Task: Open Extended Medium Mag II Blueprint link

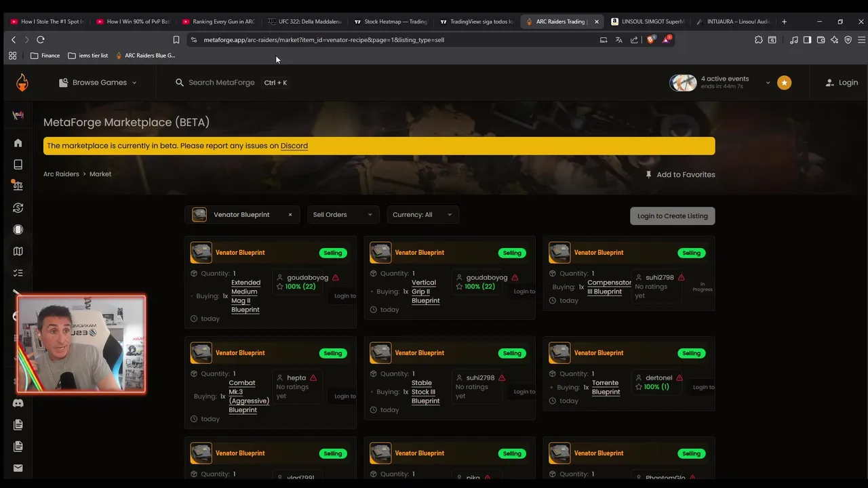Action: [245, 296]
